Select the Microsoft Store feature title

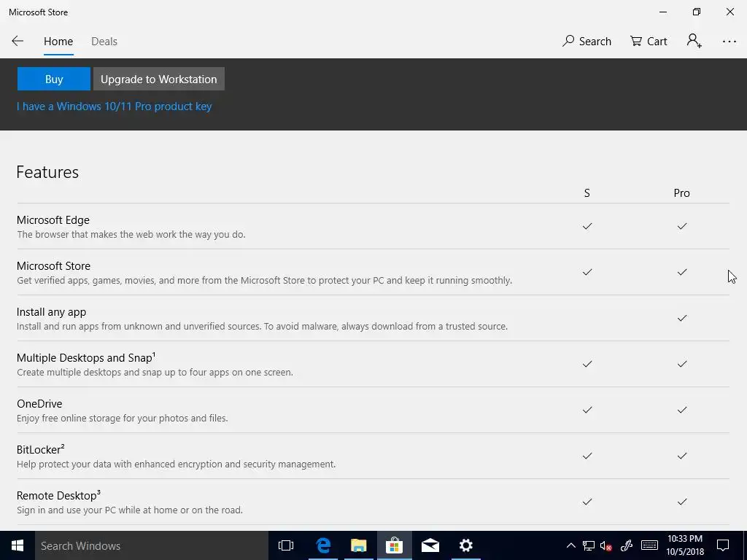(53, 265)
